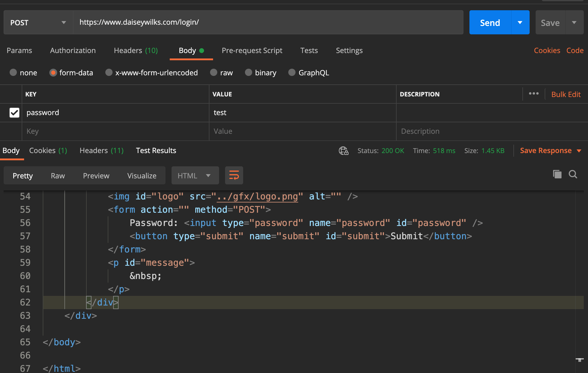Copy the response body with the copy icon

tap(557, 174)
